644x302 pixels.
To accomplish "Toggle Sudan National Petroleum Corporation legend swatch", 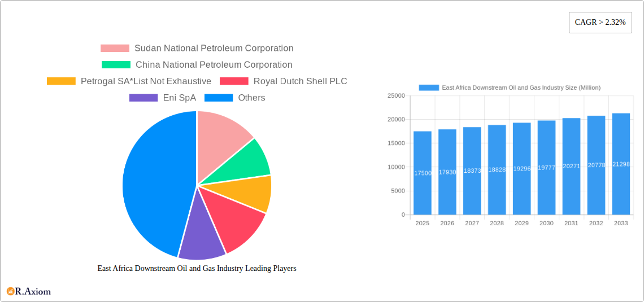I will [115, 49].
